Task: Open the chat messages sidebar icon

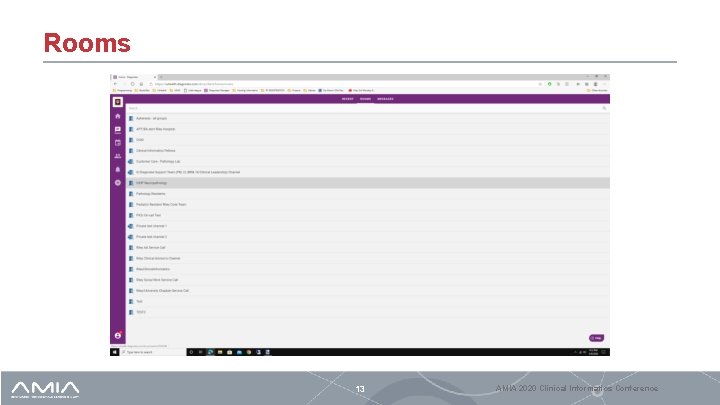Action: [118, 130]
